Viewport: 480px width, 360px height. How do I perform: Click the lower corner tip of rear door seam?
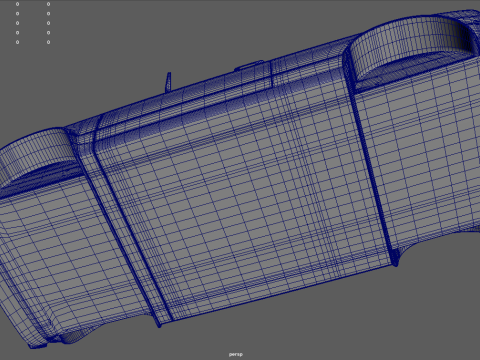(396, 263)
